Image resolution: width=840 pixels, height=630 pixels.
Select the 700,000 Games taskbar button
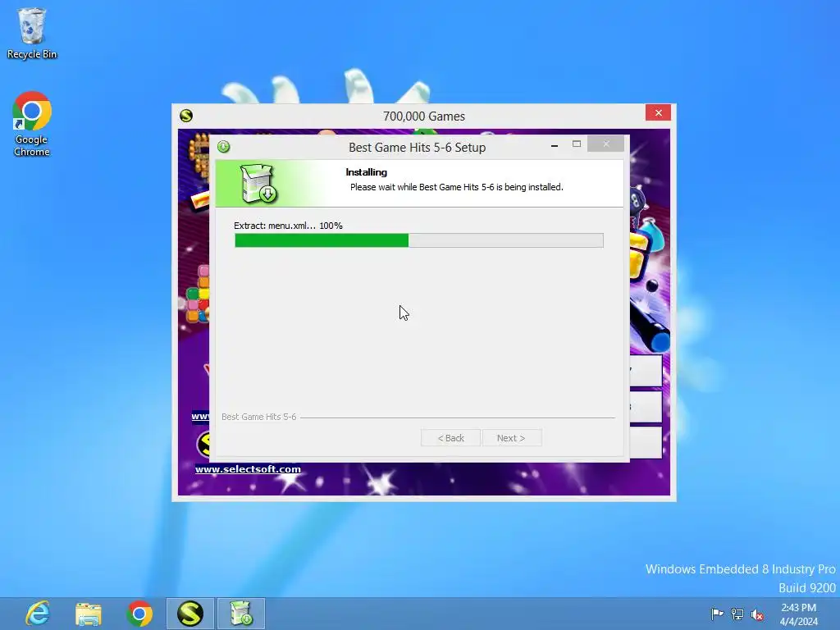coord(190,614)
